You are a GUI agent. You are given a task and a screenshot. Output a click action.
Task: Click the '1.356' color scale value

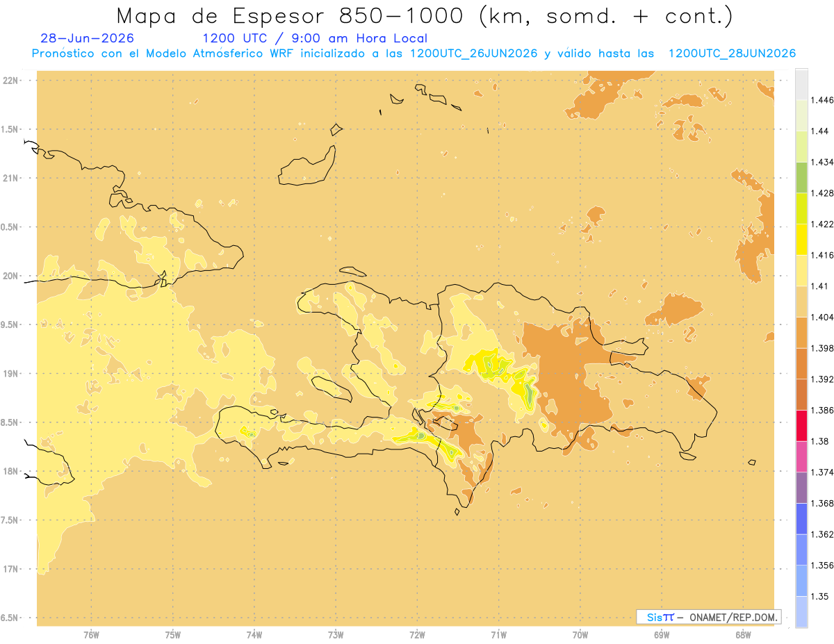click(x=822, y=565)
